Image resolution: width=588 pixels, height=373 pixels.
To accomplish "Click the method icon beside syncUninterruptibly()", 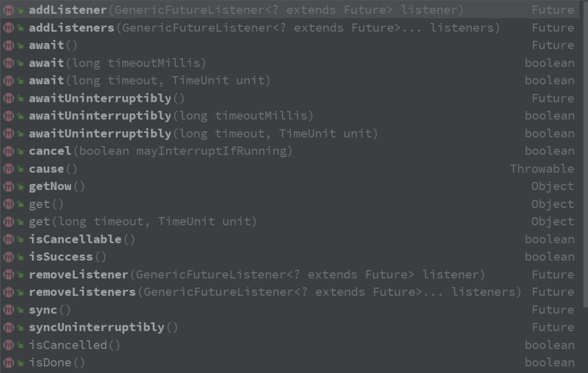I will point(8,327).
